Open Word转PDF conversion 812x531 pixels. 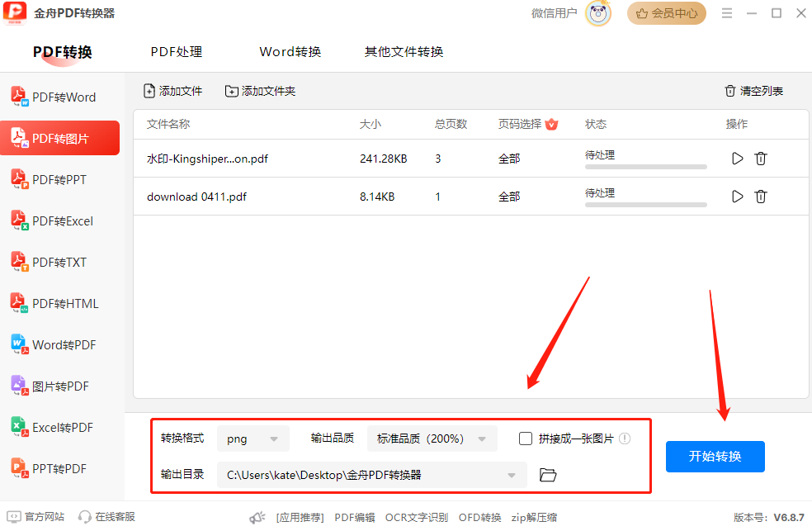coord(54,344)
